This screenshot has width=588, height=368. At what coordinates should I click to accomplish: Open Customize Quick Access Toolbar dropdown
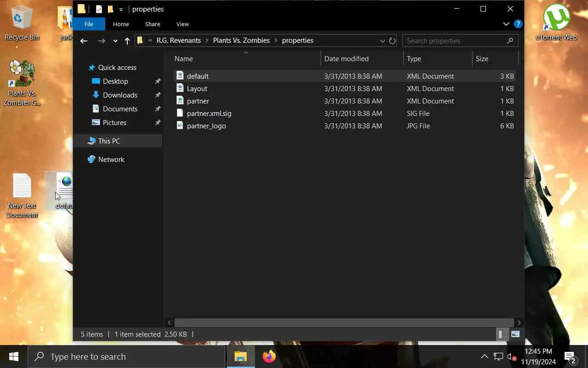tap(121, 9)
